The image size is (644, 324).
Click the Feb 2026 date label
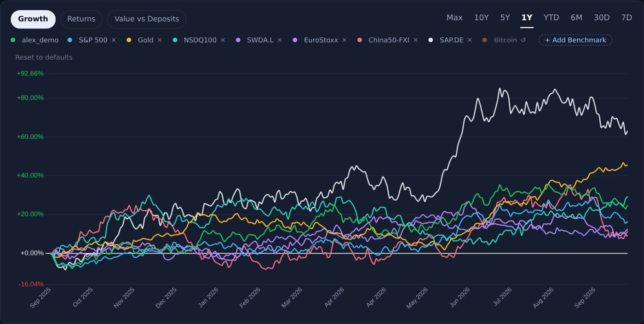(x=250, y=297)
